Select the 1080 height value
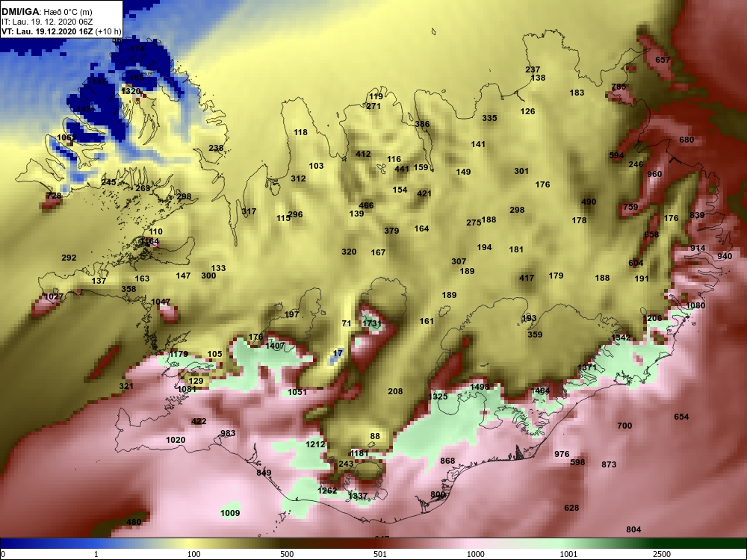The height and width of the screenshot is (560, 747). click(695, 305)
